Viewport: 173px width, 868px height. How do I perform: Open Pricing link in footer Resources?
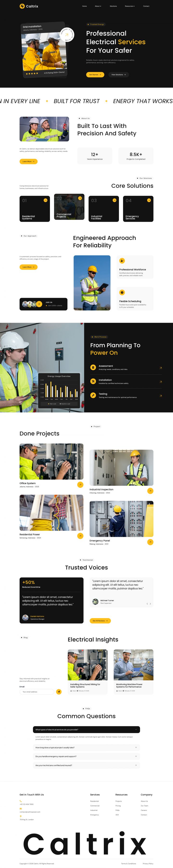tap(118, 806)
